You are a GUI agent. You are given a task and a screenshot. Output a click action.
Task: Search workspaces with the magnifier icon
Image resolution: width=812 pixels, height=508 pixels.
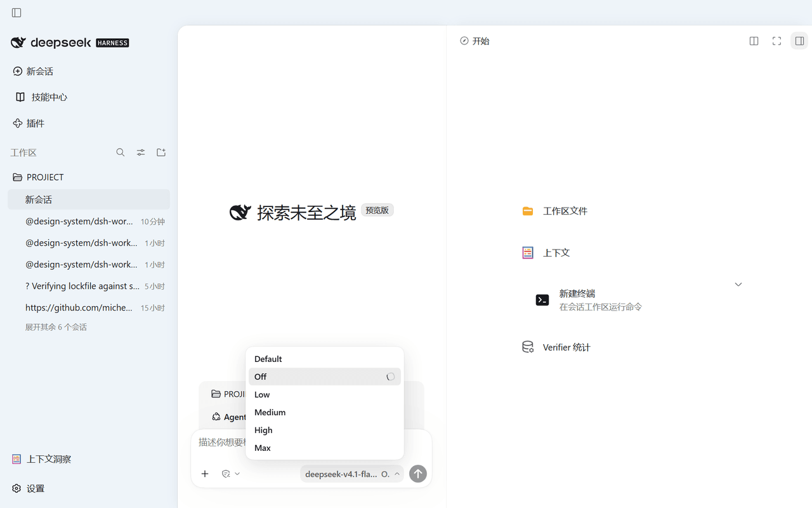[x=121, y=152]
